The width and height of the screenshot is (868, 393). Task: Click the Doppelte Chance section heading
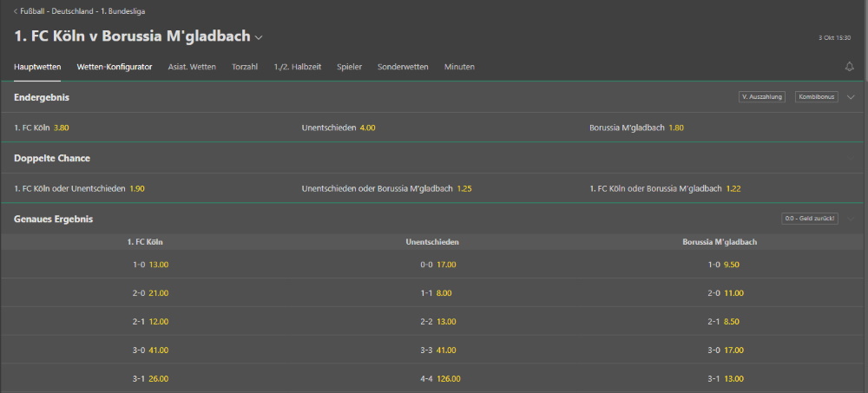coord(52,158)
